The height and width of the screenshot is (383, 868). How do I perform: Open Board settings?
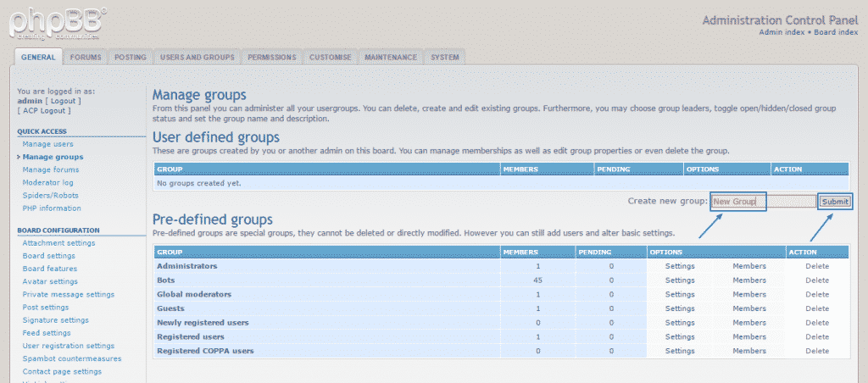click(x=48, y=256)
